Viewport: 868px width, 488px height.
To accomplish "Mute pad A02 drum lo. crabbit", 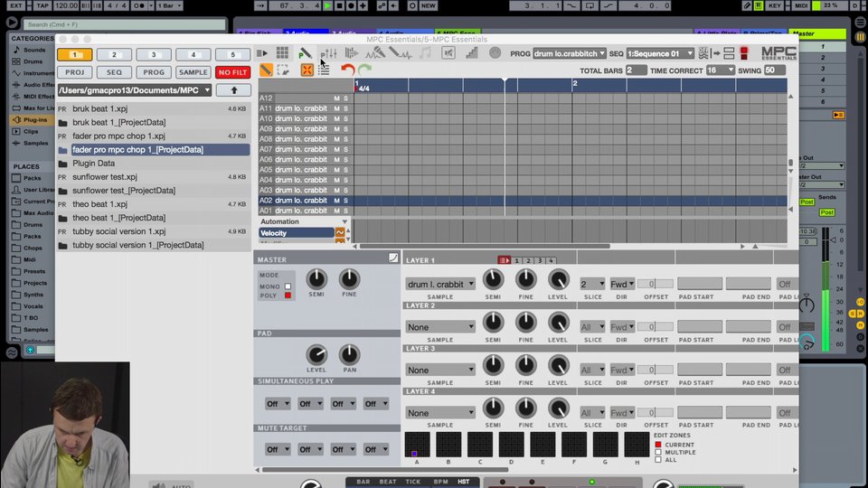I will click(x=336, y=201).
